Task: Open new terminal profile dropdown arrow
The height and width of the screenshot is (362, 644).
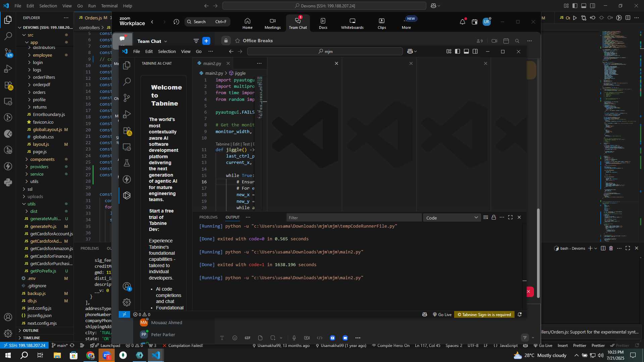Action: click(596, 248)
